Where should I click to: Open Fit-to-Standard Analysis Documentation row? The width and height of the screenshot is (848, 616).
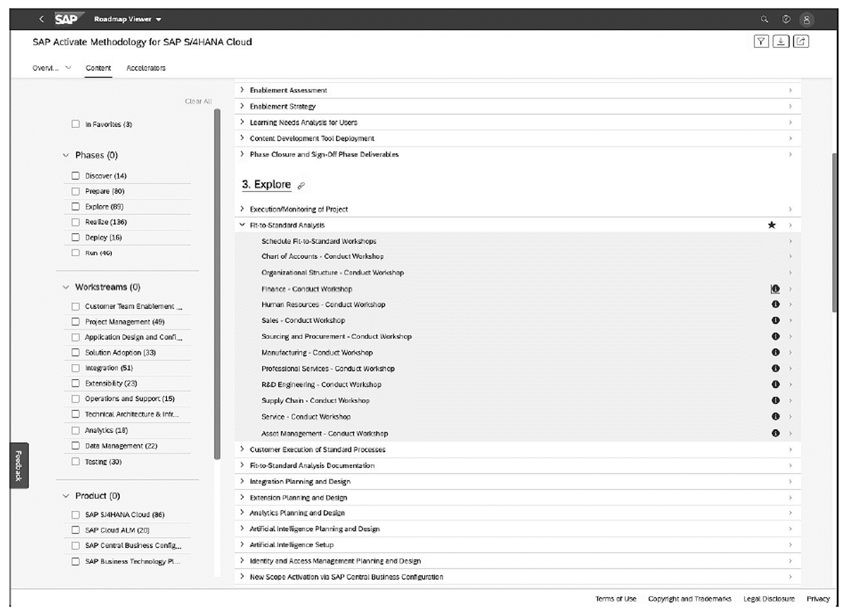click(517, 466)
